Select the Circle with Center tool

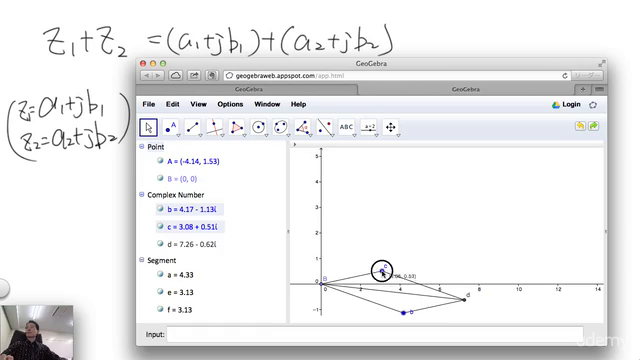point(259,127)
